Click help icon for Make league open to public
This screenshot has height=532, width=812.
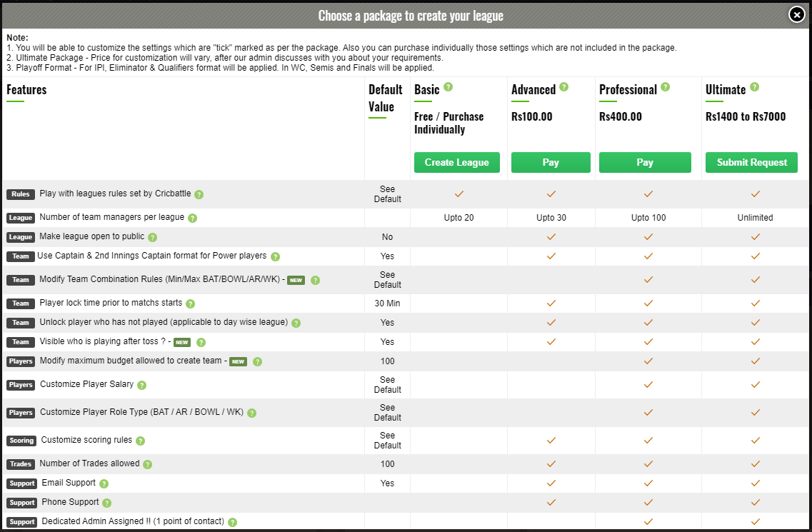tap(152, 237)
